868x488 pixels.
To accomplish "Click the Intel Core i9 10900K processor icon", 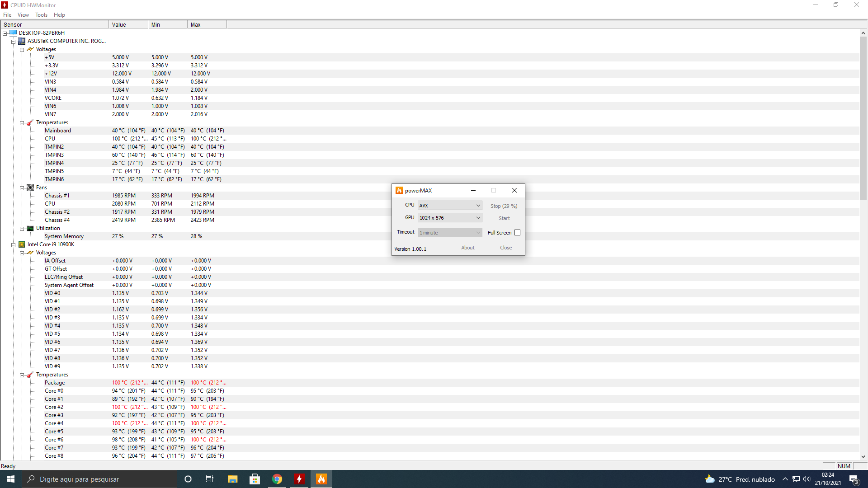I will click(22, 244).
